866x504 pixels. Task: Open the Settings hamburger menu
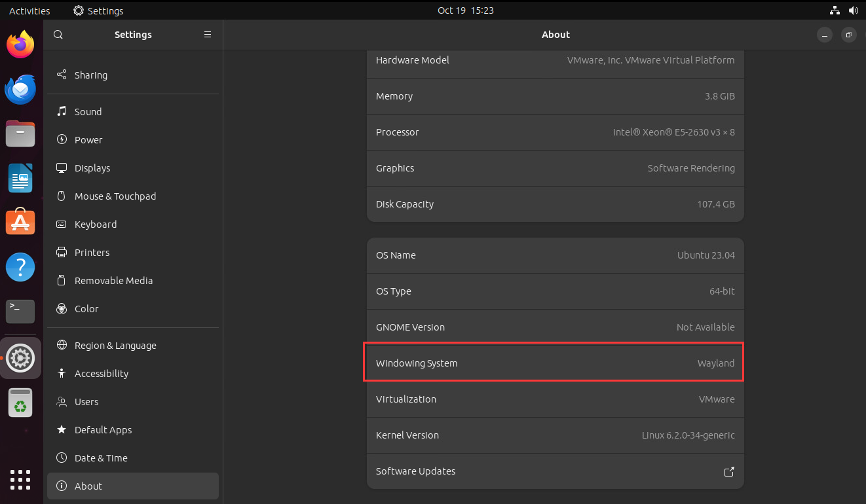[x=208, y=35]
